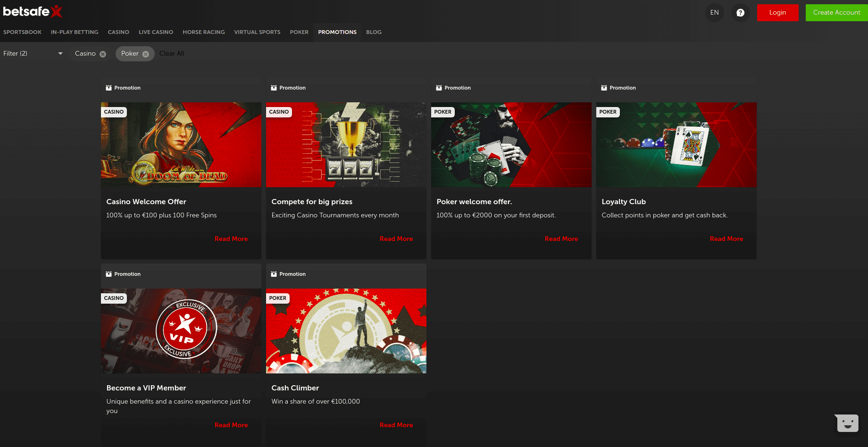The width and height of the screenshot is (868, 447).
Task: Visit the Blog section
Action: point(374,32)
